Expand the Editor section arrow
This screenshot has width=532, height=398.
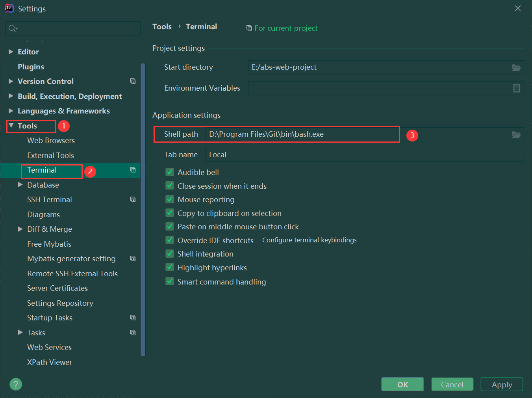(11, 52)
